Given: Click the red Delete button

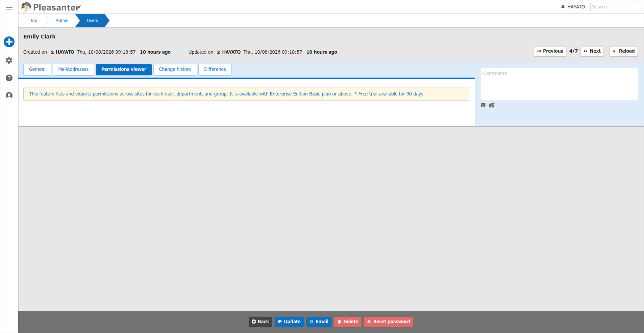Looking at the screenshot, I should [348, 322].
